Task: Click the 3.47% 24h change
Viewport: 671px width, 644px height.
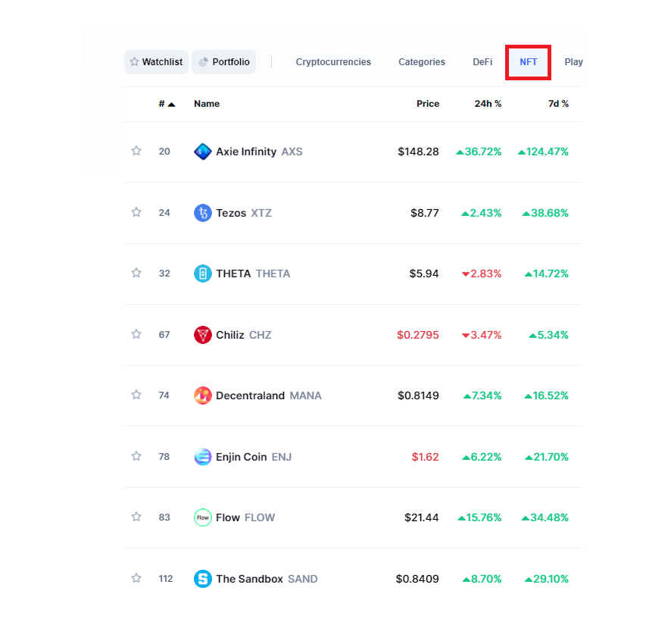Action: (482, 335)
